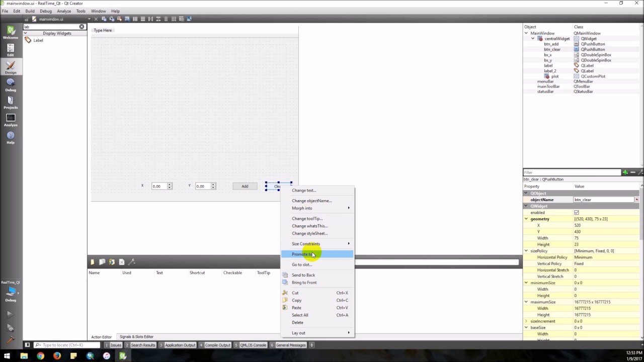644x362 pixels.
Task: Collapse the MainWindow tree node
Action: 527,33
